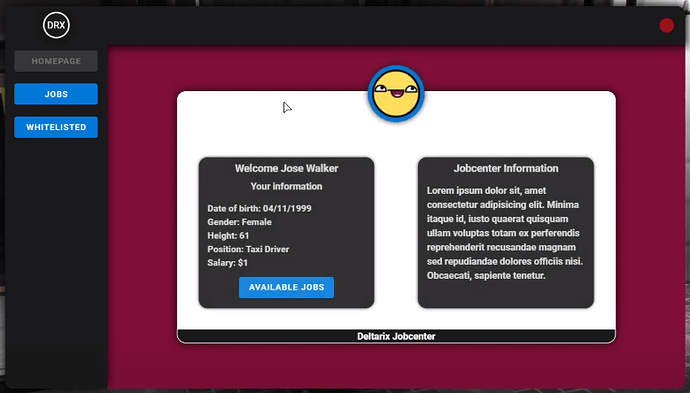Click the 'Gender: Female' line
The height and width of the screenshot is (393, 690).
pos(239,222)
